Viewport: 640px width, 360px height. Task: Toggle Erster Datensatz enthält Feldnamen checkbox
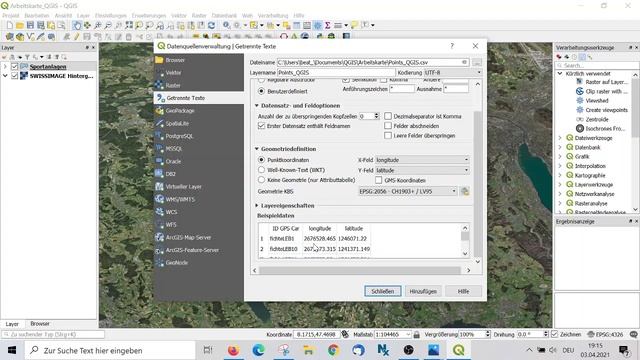[261, 126]
